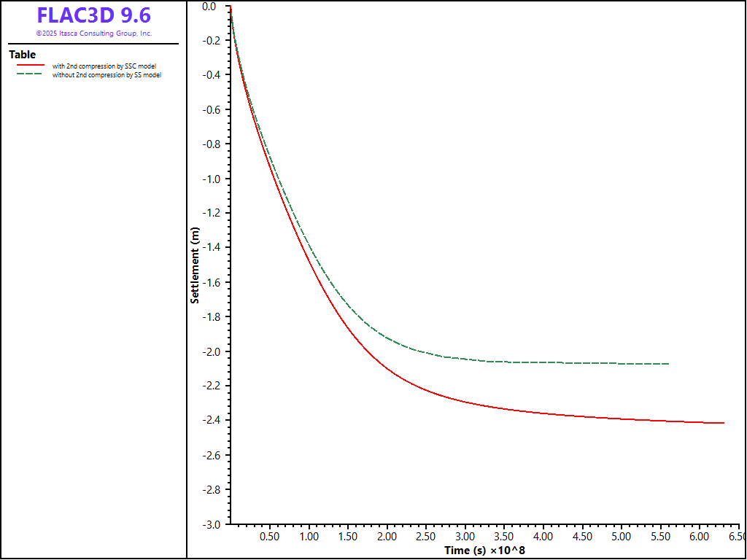
Task: Click the horizontal divider line under the copyright
Action: tap(93, 44)
